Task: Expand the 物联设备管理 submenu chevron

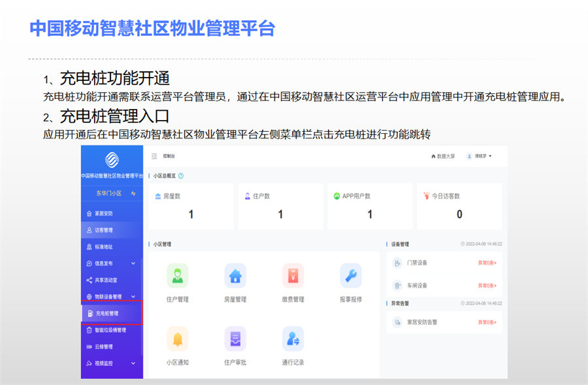Action: [x=133, y=297]
